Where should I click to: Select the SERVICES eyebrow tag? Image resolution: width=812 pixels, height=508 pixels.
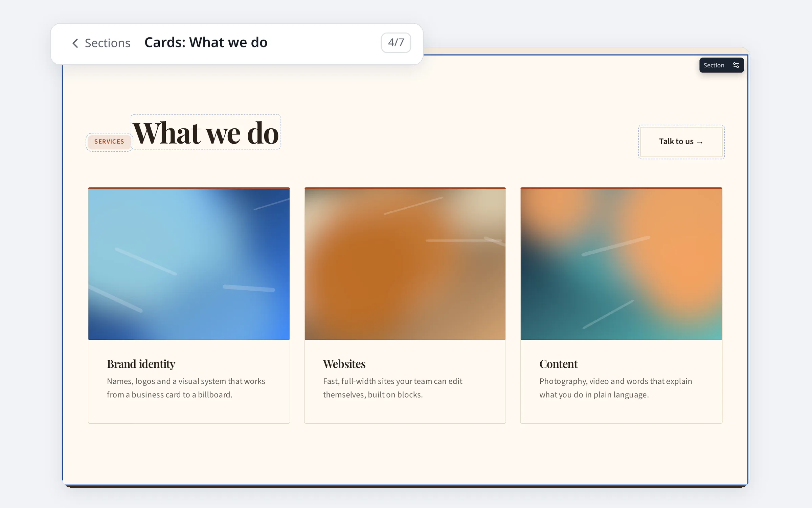tap(109, 142)
